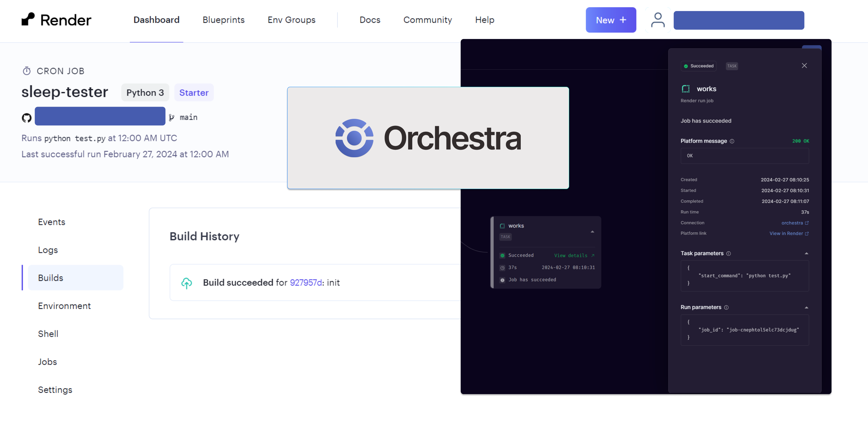The width and height of the screenshot is (868, 434).
Task: Click the Run parameters JSON box
Action: point(744,330)
